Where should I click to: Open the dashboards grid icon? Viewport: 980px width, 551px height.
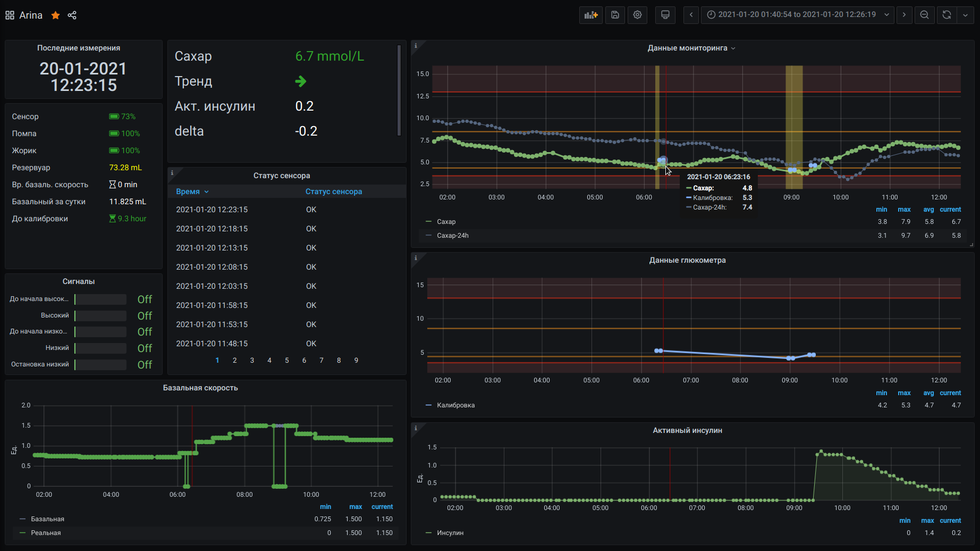click(x=10, y=15)
